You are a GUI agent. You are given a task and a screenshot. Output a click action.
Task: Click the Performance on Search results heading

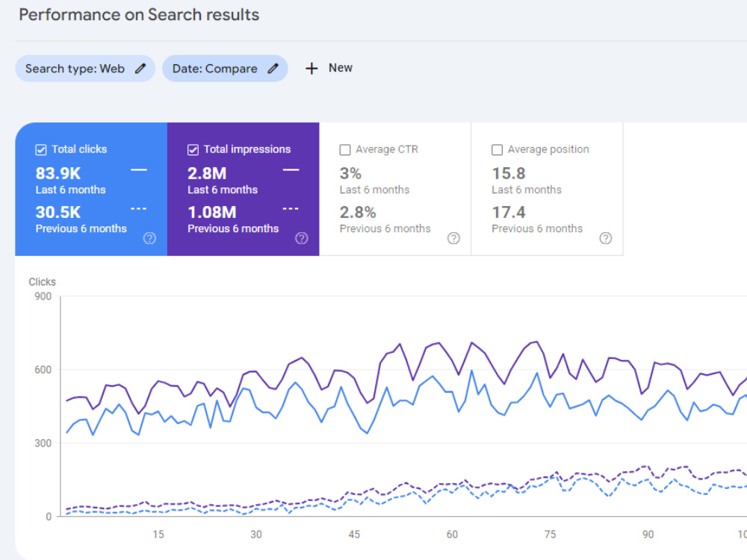click(x=139, y=15)
